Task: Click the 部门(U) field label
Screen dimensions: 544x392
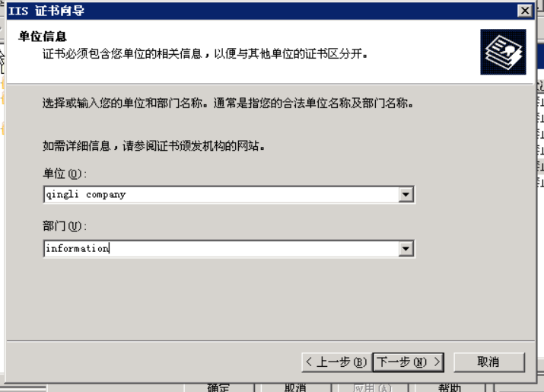Action: coord(65,226)
